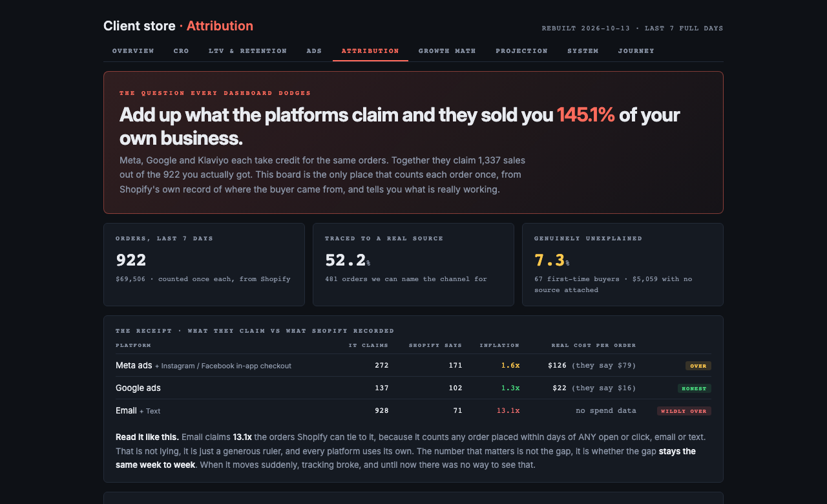Screen dimensions: 827x504
Task: Open the System tab
Action: (x=583, y=51)
